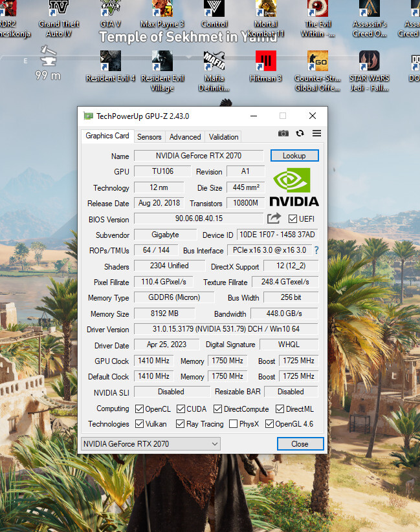Viewport: 420px width, 532px height.
Task: Click the NVIDIA logo in GPU-Z
Action: point(294,187)
